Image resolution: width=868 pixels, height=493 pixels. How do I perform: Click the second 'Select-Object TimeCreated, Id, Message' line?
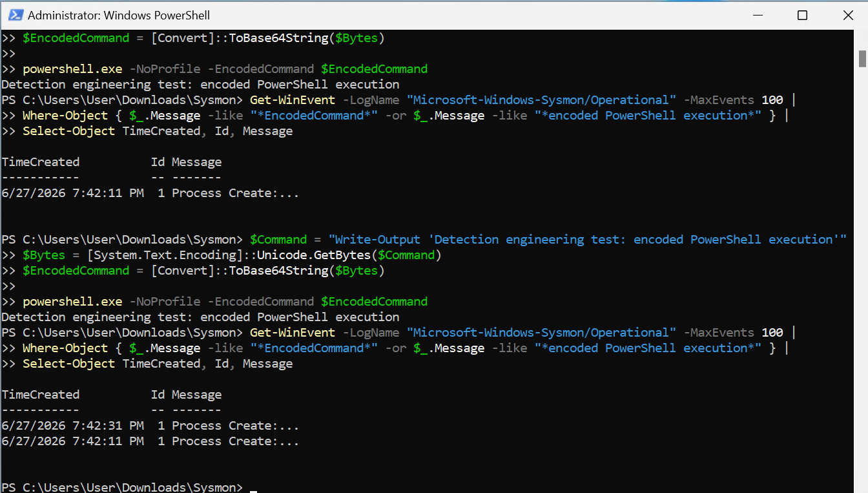click(158, 364)
